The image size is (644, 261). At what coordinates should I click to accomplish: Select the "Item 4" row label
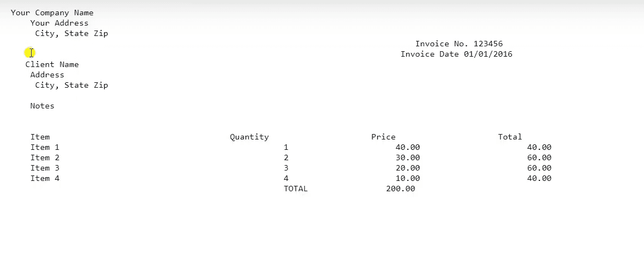(45, 178)
